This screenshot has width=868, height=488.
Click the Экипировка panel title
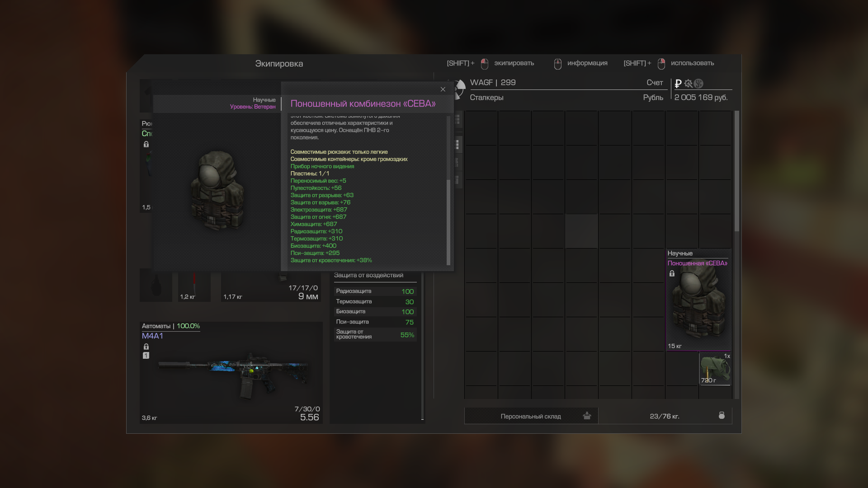coord(279,64)
